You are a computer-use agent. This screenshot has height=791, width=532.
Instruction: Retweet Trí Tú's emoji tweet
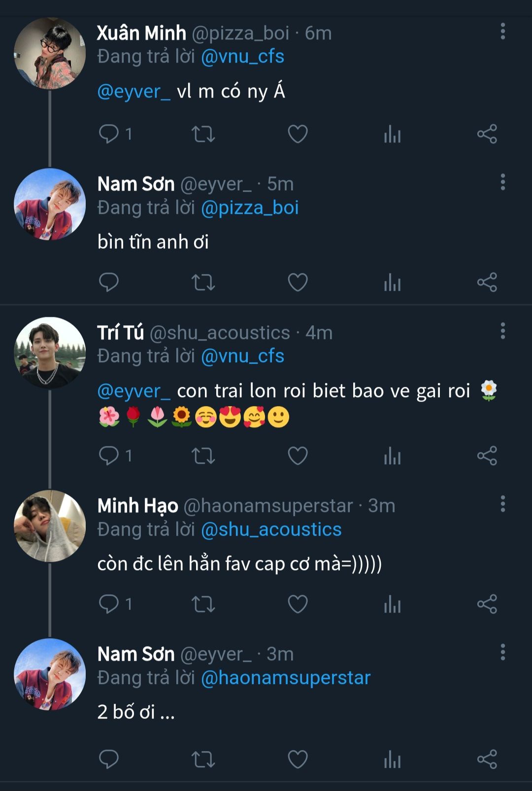203,456
